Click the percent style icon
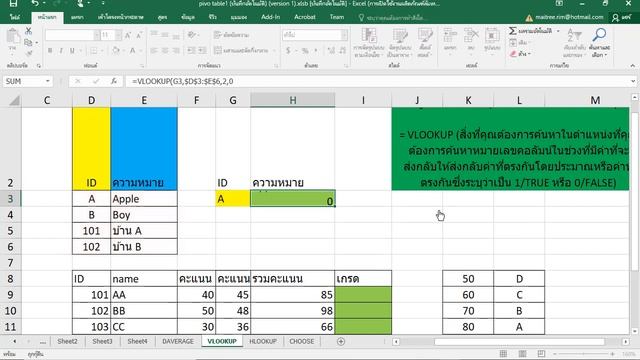640x360 pixels. [305, 51]
